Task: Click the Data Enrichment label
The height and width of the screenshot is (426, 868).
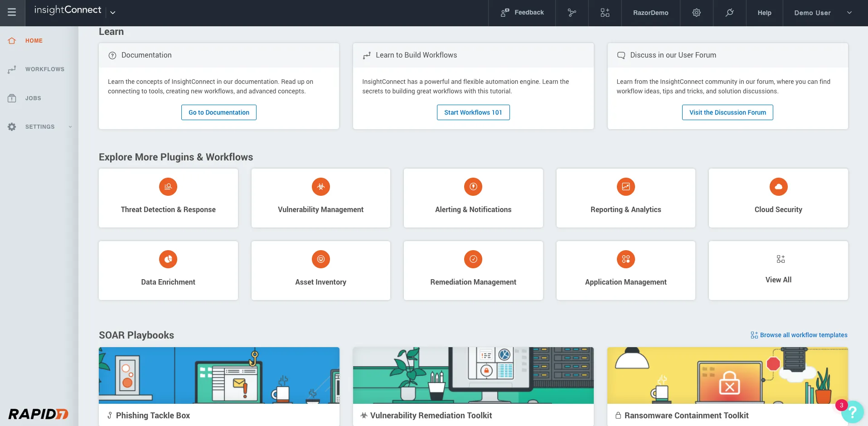Action: point(168,282)
